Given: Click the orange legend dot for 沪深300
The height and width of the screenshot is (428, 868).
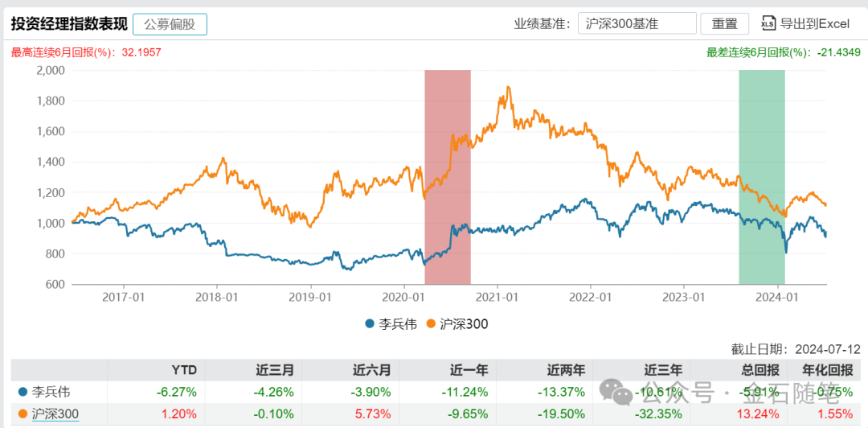Looking at the screenshot, I should click(431, 324).
